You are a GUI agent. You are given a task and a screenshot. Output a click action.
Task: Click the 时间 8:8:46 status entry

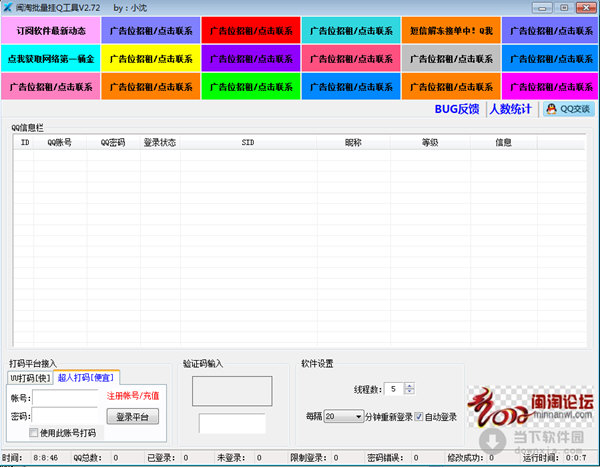point(30,457)
